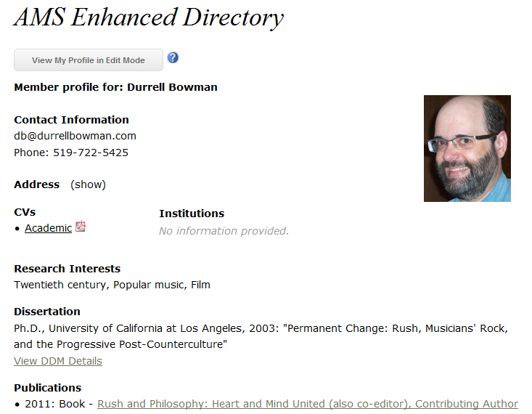The image size is (532, 414).
Task: Open the View DDM Details link
Action: pos(58,361)
